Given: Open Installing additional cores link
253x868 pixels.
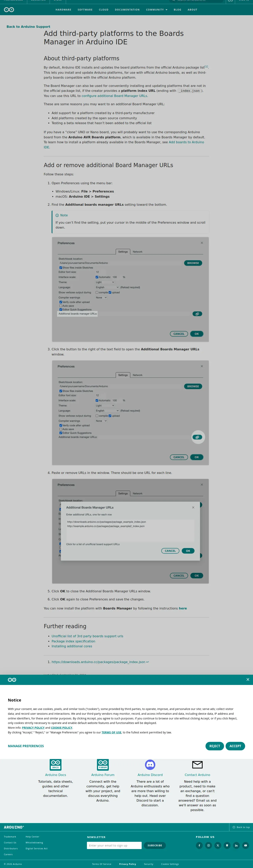Looking at the screenshot, I should [72, 646].
